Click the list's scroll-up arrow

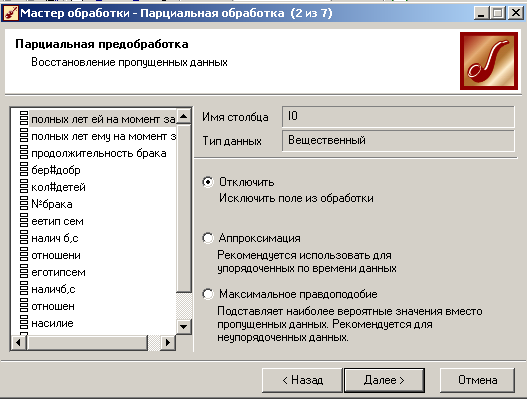point(184,117)
